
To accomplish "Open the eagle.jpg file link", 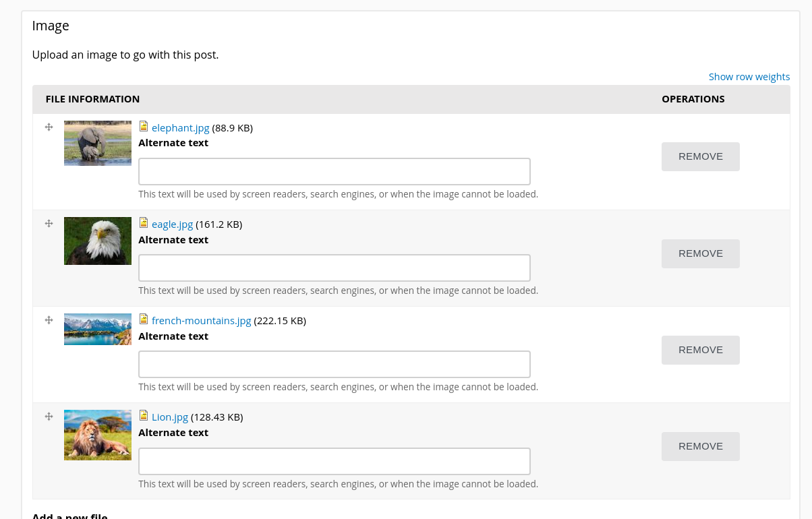I will coord(171,224).
